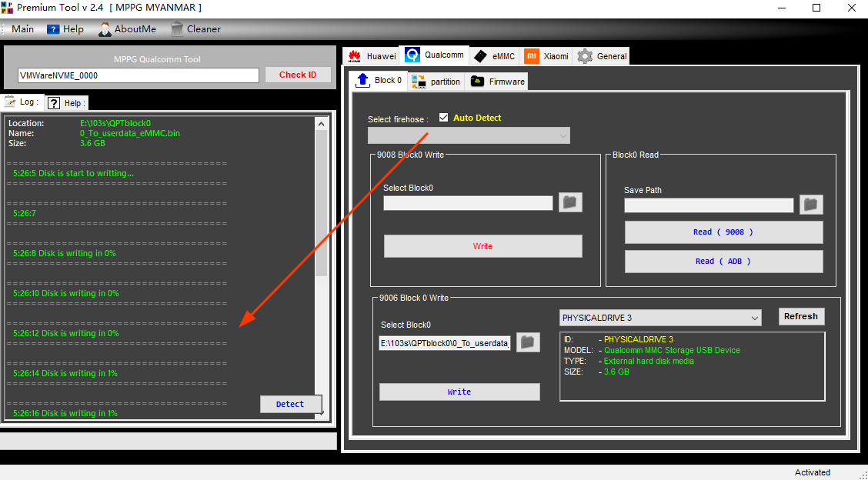Screen dimensions: 868x480
Task: Switch to the Huawei tab
Action: point(372,56)
